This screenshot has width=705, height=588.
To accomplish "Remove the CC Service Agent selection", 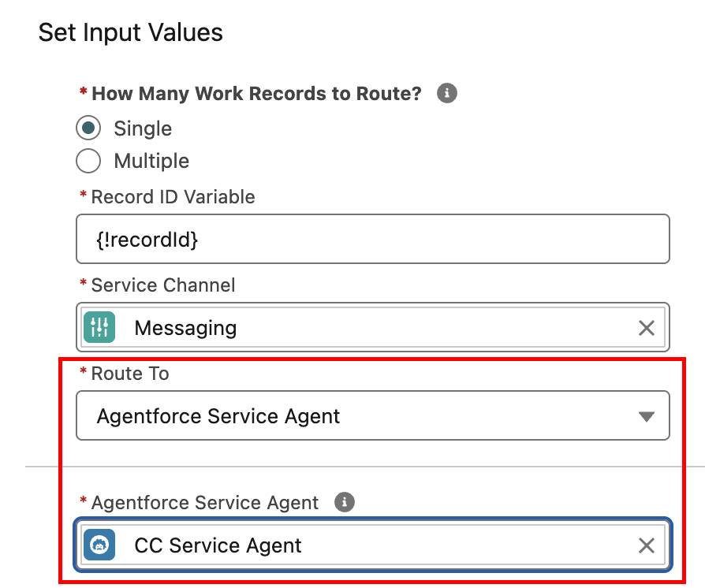I will pyautogui.click(x=646, y=545).
